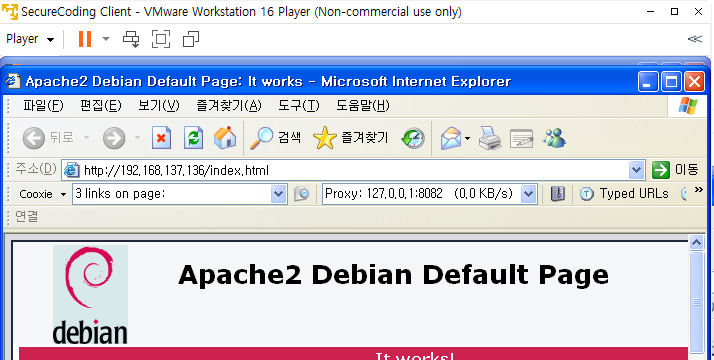Click the page scrollbar up arrow
This screenshot has height=360, width=714.
[x=696, y=243]
